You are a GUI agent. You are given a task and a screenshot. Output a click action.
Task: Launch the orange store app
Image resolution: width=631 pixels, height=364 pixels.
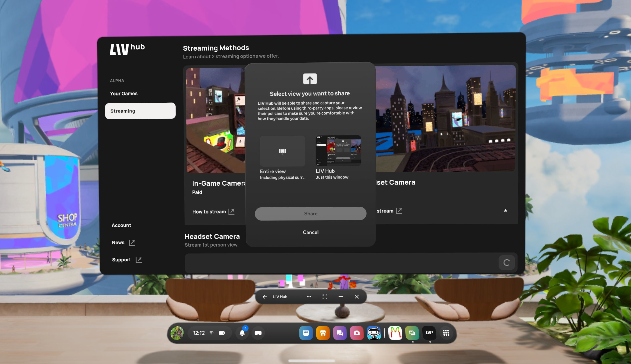click(323, 333)
